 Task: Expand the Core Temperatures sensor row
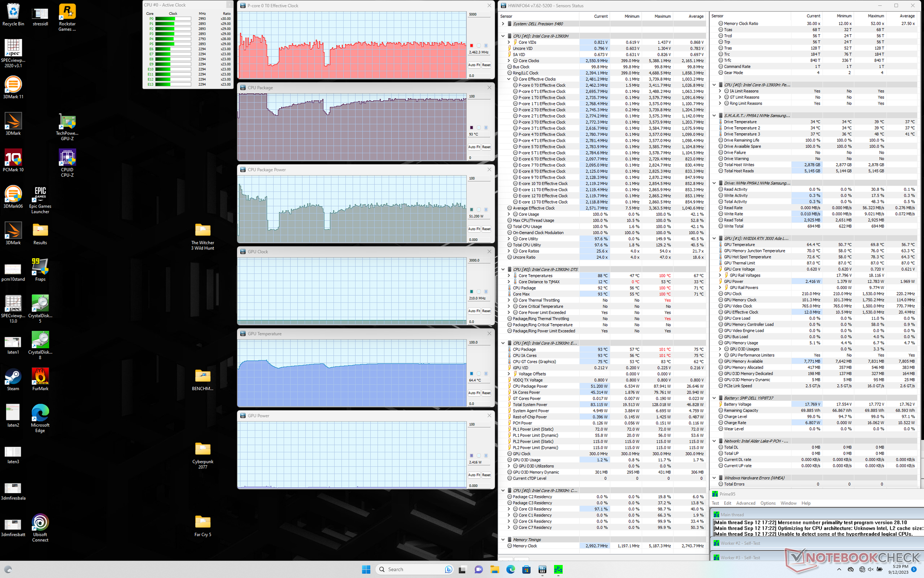[x=509, y=276]
